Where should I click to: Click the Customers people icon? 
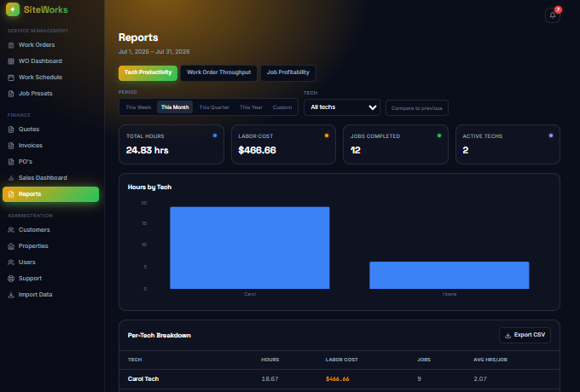pyautogui.click(x=11, y=230)
